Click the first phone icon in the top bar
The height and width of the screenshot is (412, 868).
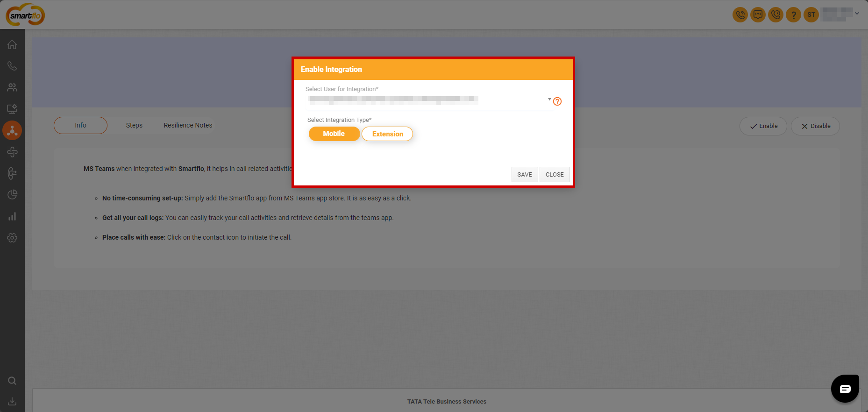pyautogui.click(x=740, y=14)
